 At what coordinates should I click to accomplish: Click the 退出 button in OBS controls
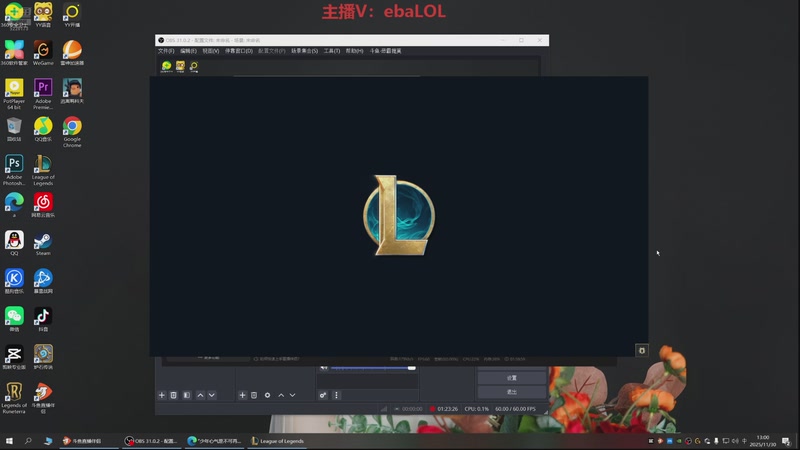point(512,392)
